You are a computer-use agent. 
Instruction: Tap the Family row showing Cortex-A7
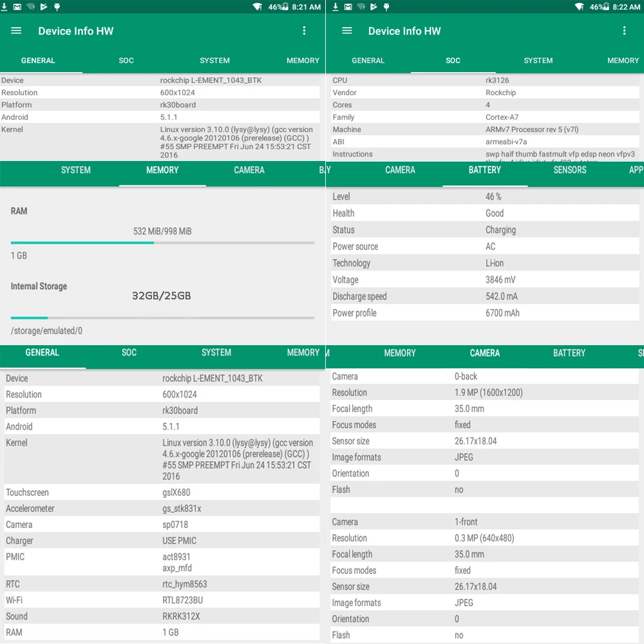(485, 117)
